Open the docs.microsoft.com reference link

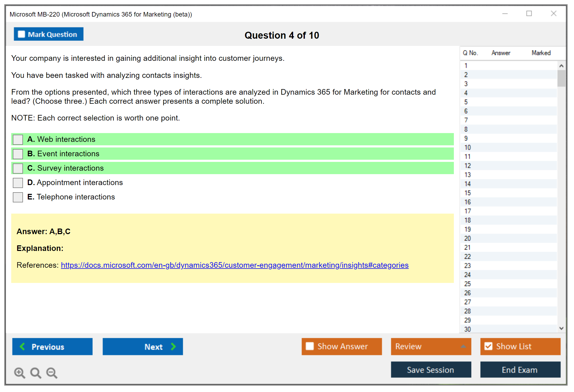(x=234, y=265)
